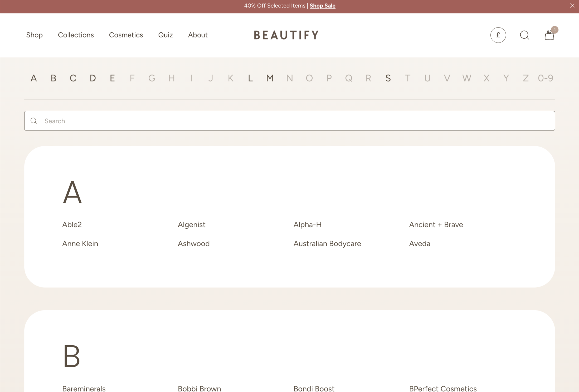Viewport: 579px width, 392px height.
Task: Select letter X in alphabet index
Action: pyautogui.click(x=486, y=78)
